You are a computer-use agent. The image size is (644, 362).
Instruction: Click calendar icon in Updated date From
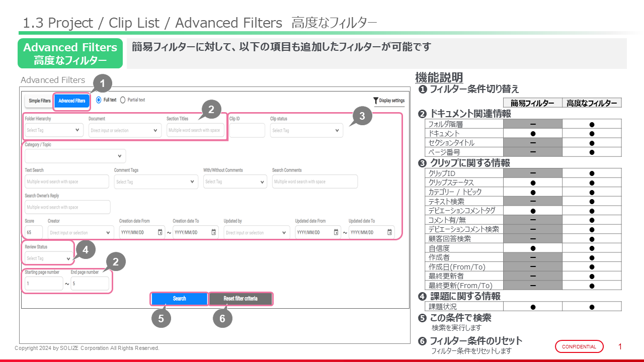coord(336,232)
